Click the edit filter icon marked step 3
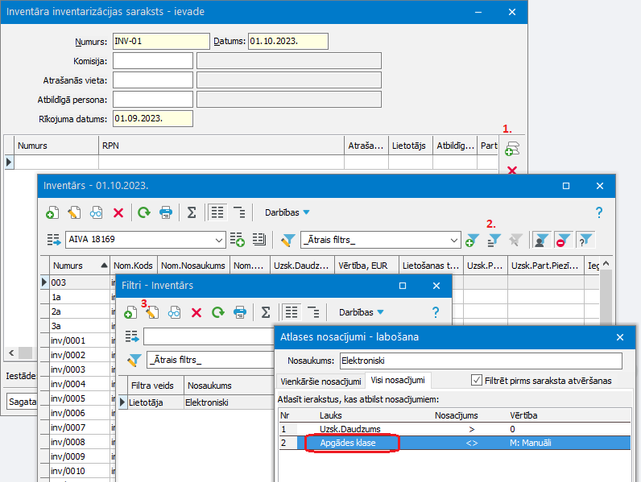 coord(152,312)
